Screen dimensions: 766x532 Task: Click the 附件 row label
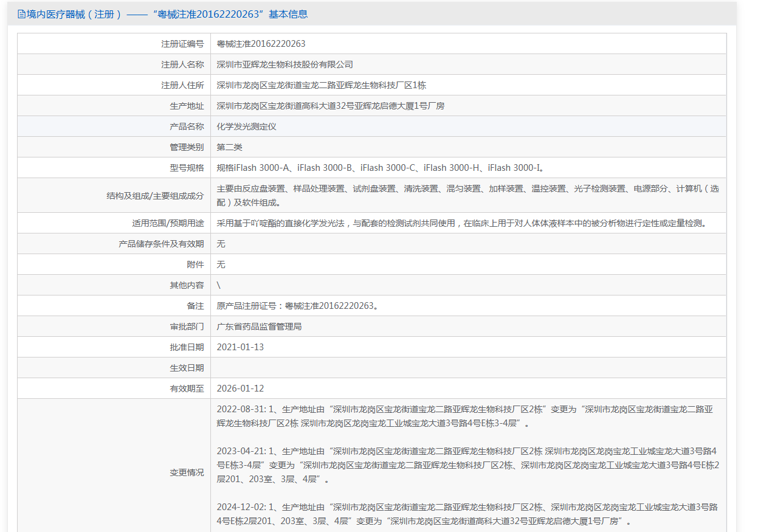tap(195, 264)
